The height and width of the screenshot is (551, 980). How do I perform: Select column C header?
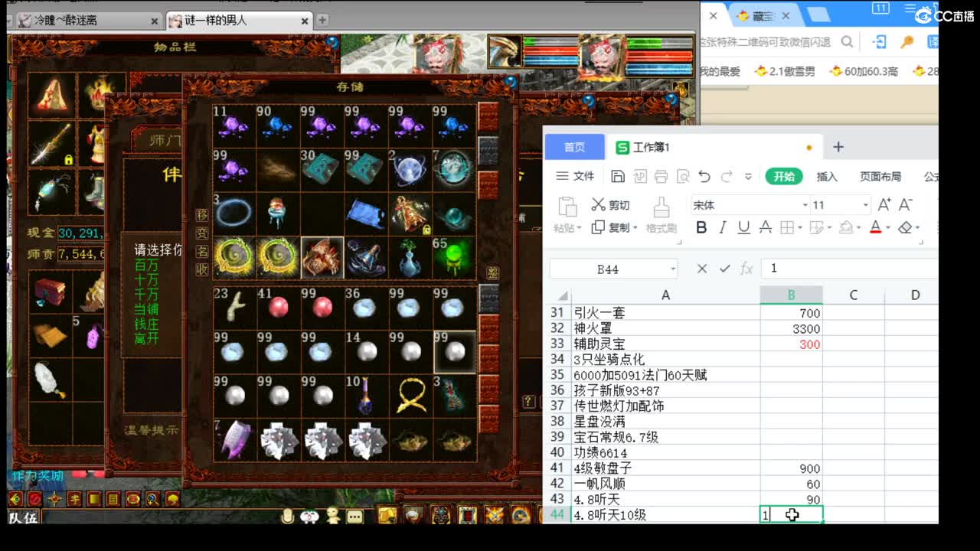pyautogui.click(x=853, y=295)
